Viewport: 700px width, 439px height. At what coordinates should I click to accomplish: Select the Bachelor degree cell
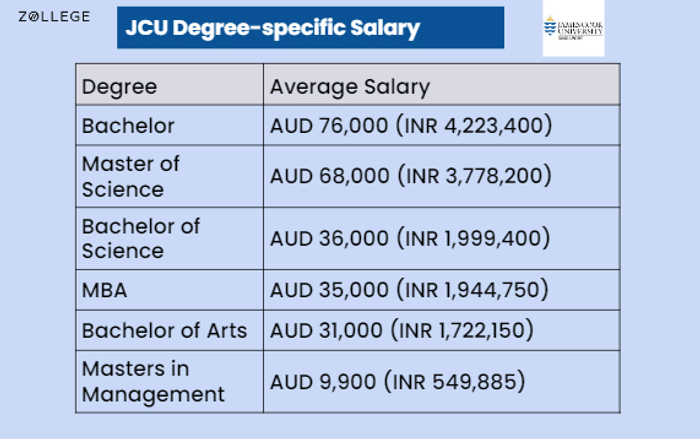tap(170, 125)
